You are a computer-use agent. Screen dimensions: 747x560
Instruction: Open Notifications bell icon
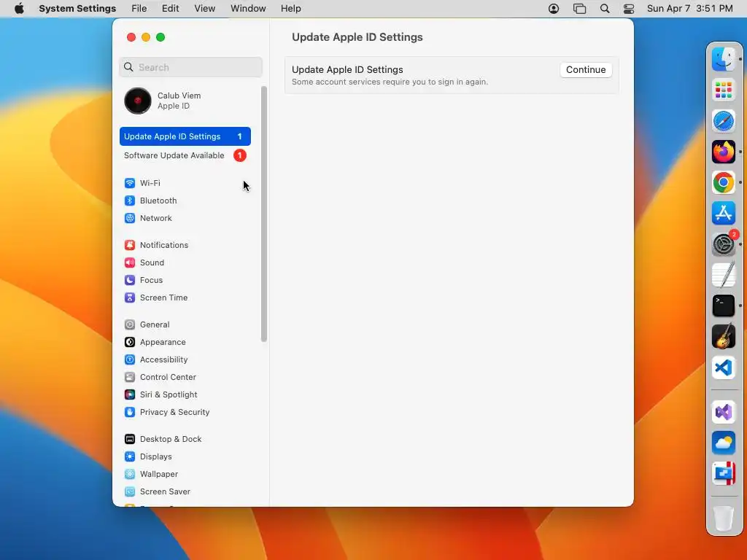130,245
